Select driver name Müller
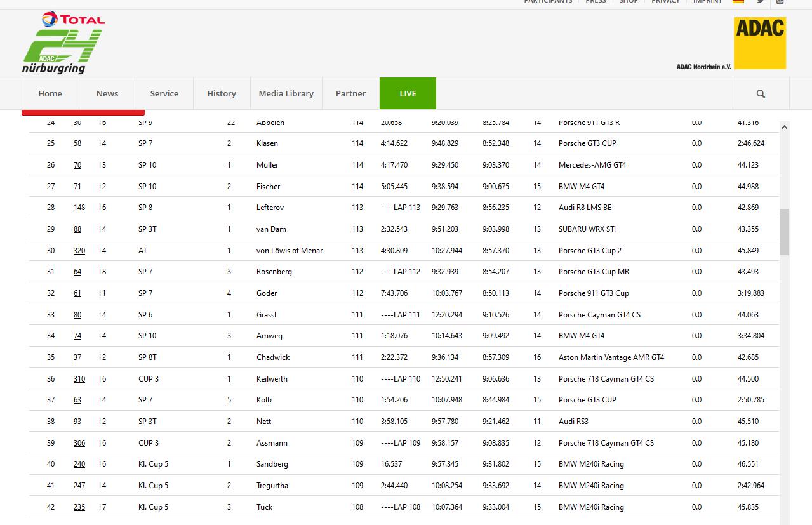This screenshot has width=812, height=525. click(267, 165)
